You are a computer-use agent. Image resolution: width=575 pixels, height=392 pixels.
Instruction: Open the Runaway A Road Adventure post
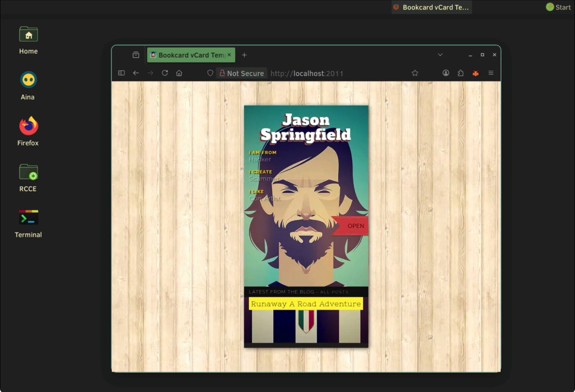pyautogui.click(x=306, y=304)
